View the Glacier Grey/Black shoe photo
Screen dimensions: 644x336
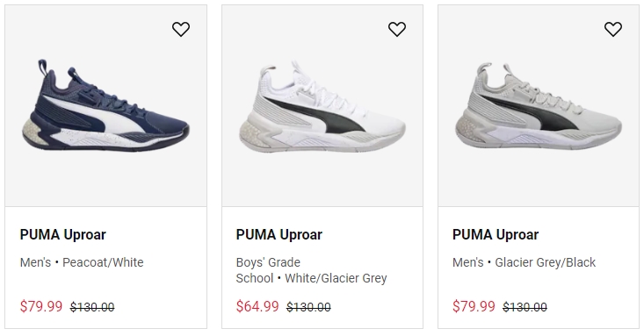click(x=539, y=105)
